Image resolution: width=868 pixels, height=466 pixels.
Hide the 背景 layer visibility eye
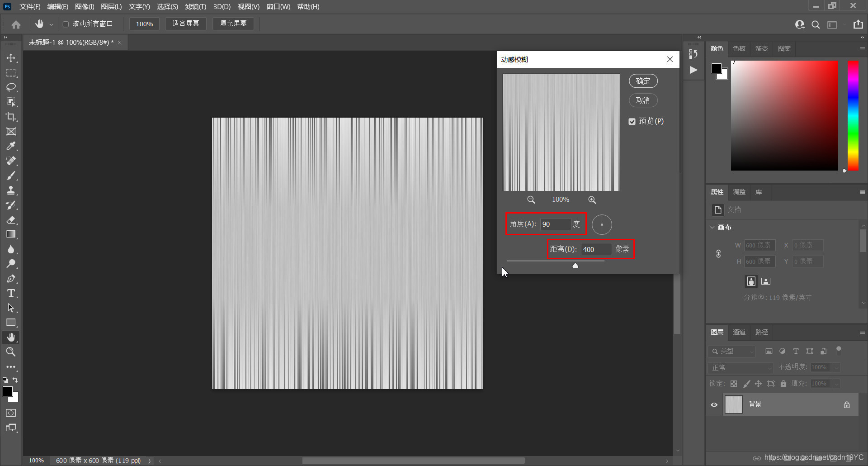714,405
